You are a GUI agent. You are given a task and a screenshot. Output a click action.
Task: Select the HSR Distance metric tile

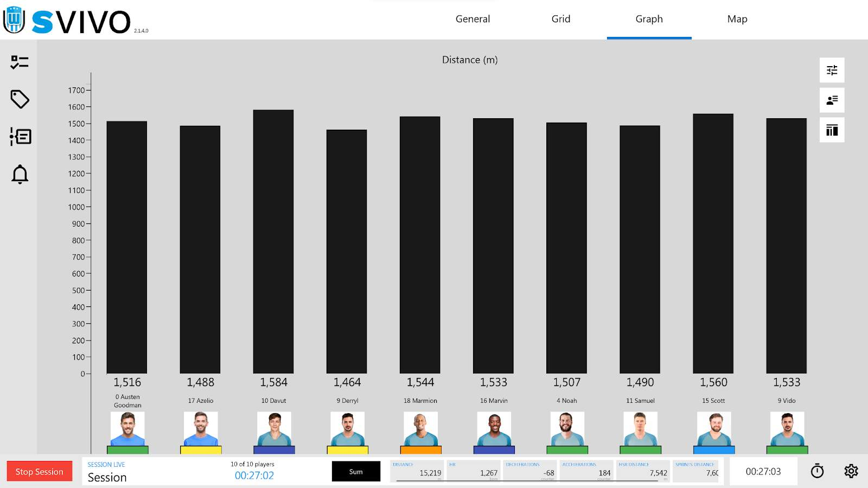tap(642, 471)
